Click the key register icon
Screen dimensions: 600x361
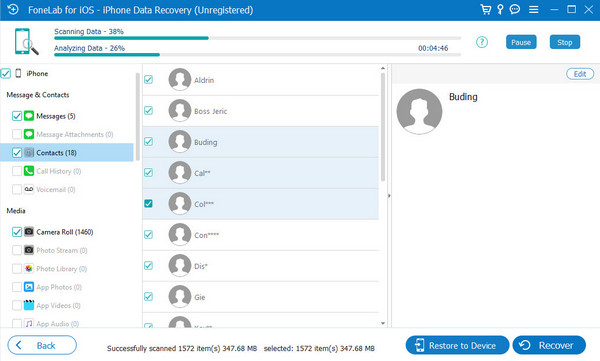click(x=500, y=10)
